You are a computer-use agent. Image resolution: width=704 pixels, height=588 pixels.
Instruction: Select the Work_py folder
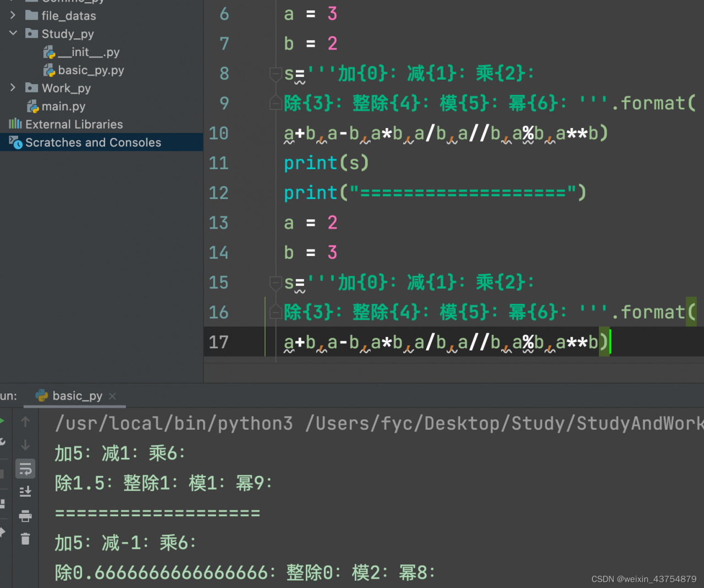coord(66,88)
